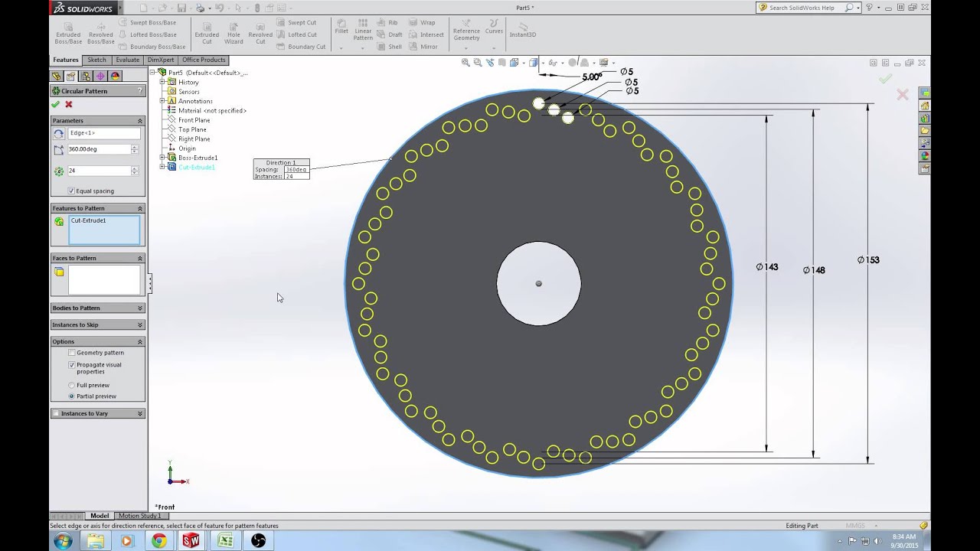Collapse the Options section
Viewport: 980px width, 551px height.
140,341
